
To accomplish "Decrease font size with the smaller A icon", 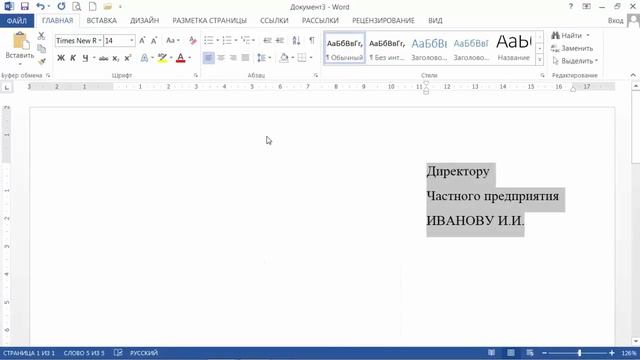I will coord(154,40).
